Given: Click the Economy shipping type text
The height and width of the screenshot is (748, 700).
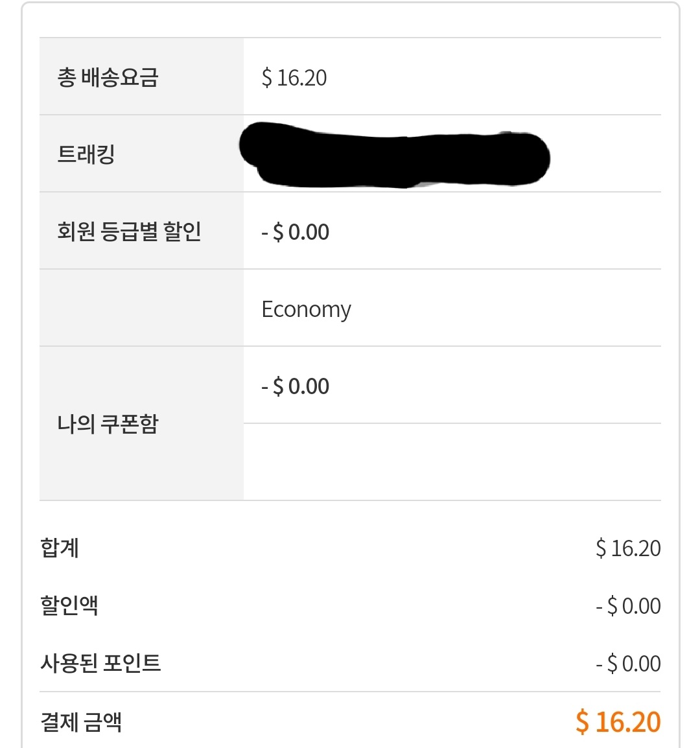Looking at the screenshot, I should tap(306, 309).
